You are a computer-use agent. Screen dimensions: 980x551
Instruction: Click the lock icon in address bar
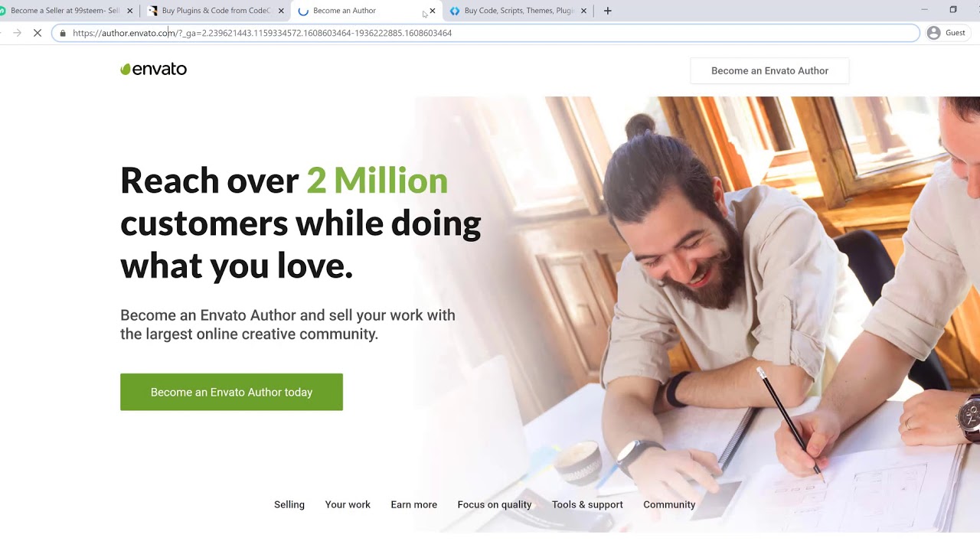pyautogui.click(x=64, y=33)
